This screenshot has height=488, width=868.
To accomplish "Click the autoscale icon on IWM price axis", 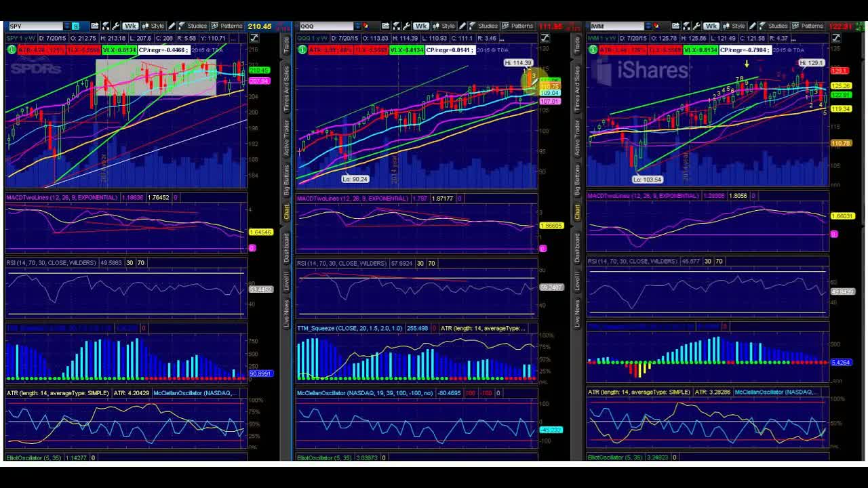I will 836,38.
